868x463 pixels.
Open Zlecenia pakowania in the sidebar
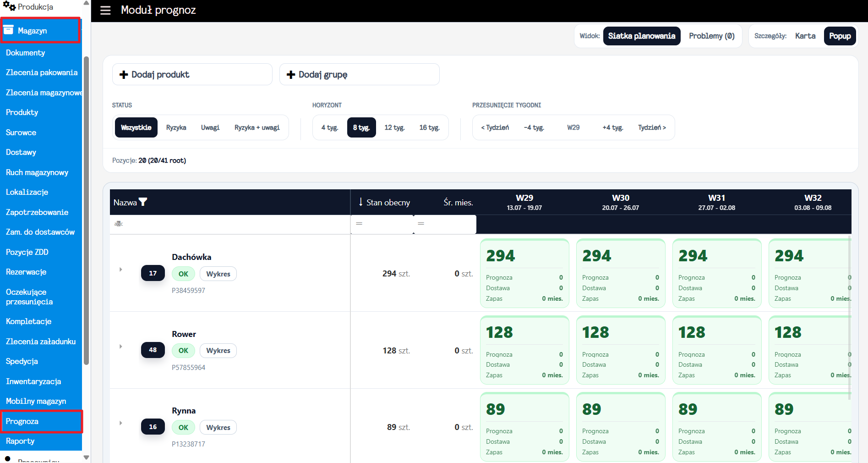tap(42, 72)
